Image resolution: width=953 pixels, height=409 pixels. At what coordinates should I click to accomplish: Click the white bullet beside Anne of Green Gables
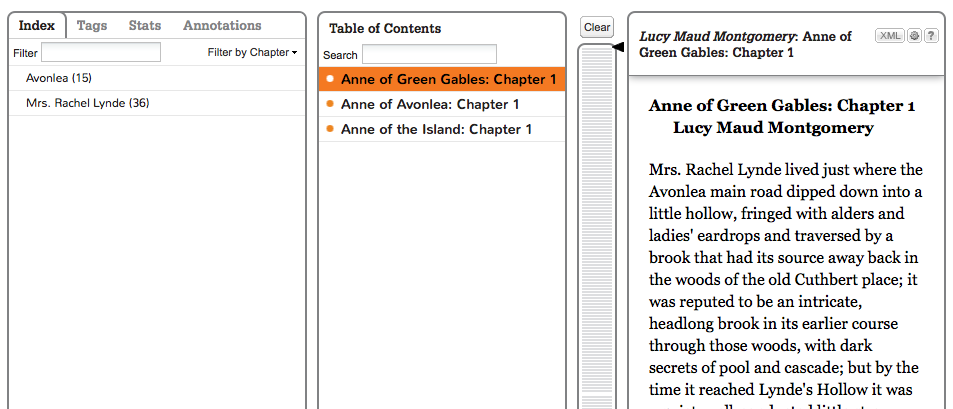coord(330,79)
